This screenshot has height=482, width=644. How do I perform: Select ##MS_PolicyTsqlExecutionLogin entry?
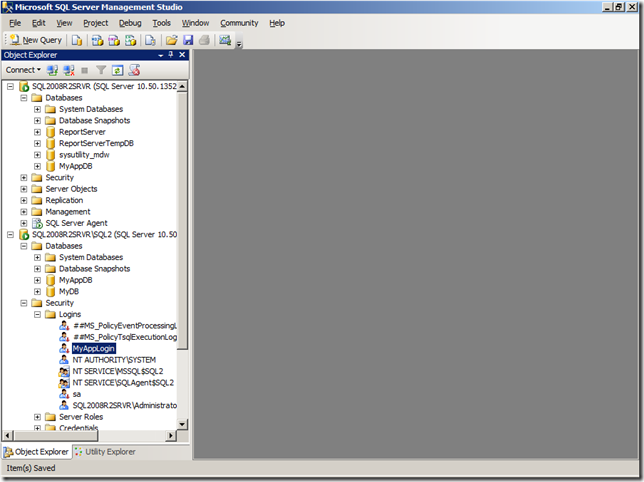(x=125, y=337)
